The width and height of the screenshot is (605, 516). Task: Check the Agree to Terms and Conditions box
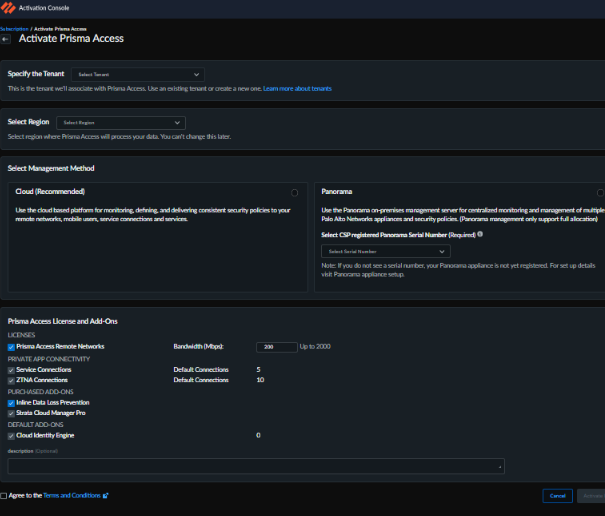coord(4,495)
